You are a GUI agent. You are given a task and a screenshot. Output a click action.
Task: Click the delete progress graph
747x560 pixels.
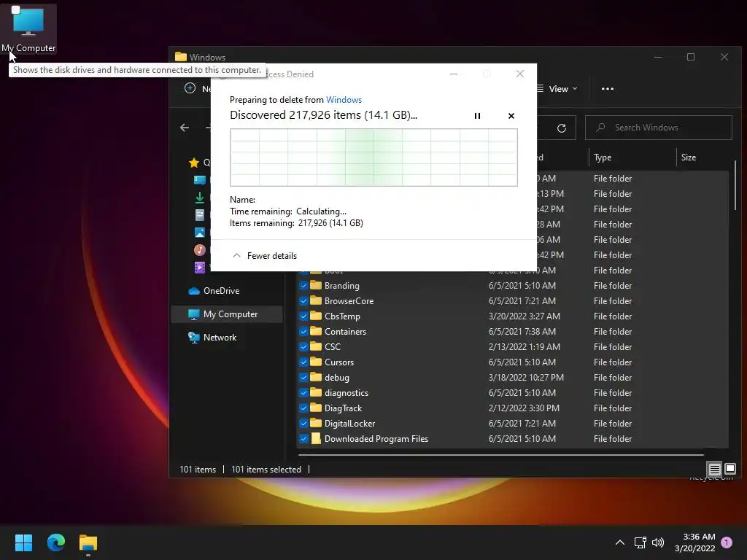[373, 157]
